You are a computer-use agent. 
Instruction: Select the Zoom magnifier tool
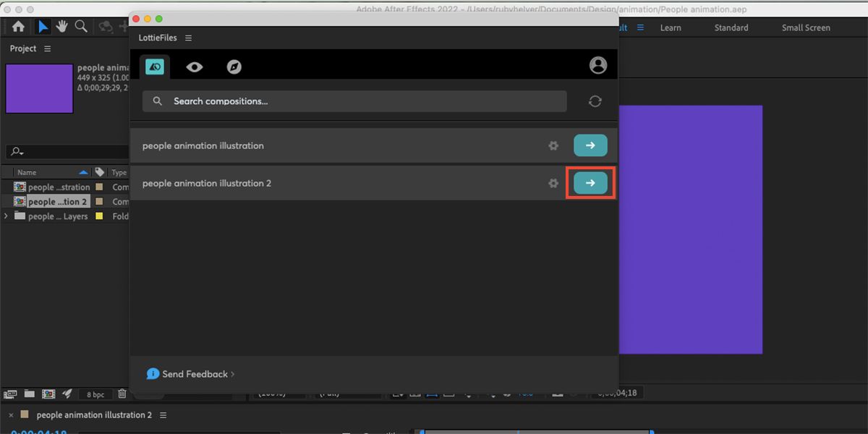pyautogui.click(x=81, y=27)
